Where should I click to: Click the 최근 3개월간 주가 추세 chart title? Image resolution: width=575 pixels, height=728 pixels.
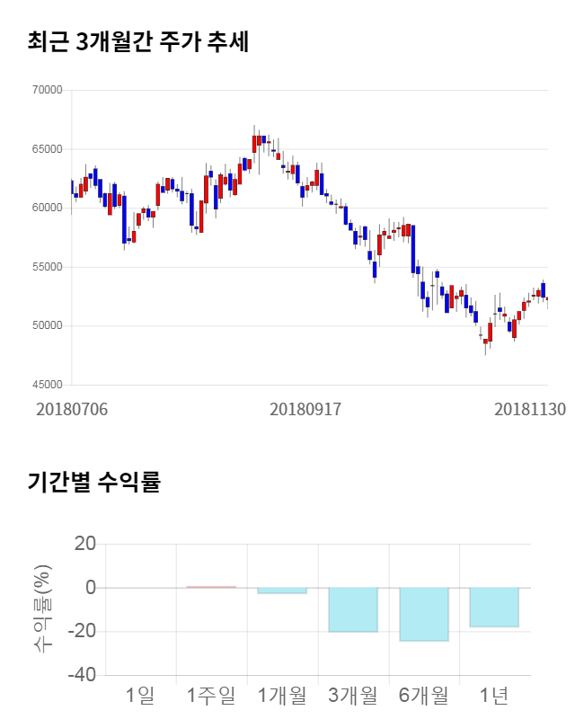(137, 40)
